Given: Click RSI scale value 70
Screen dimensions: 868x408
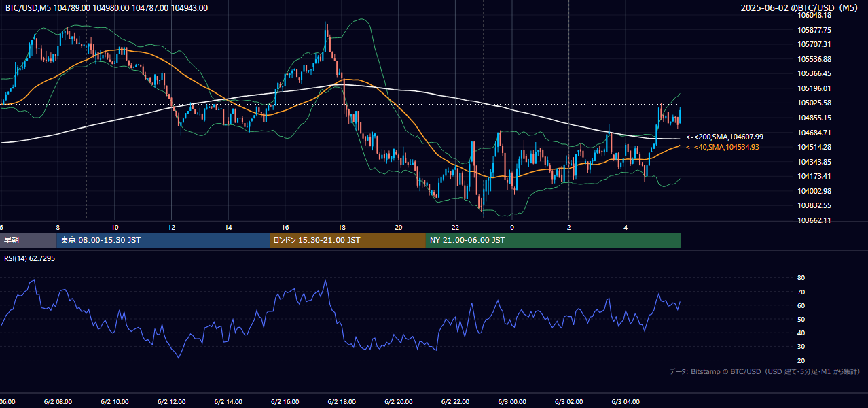Looking at the screenshot, I should click(801, 292).
